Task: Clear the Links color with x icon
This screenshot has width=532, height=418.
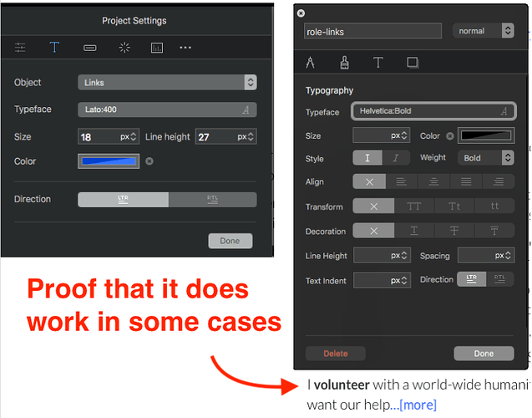Action: [x=149, y=161]
